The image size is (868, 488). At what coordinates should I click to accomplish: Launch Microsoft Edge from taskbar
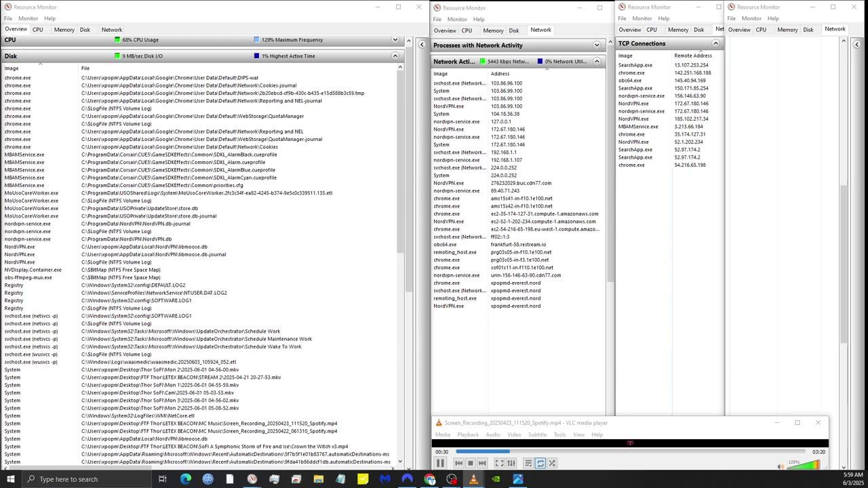pyautogui.click(x=185, y=479)
